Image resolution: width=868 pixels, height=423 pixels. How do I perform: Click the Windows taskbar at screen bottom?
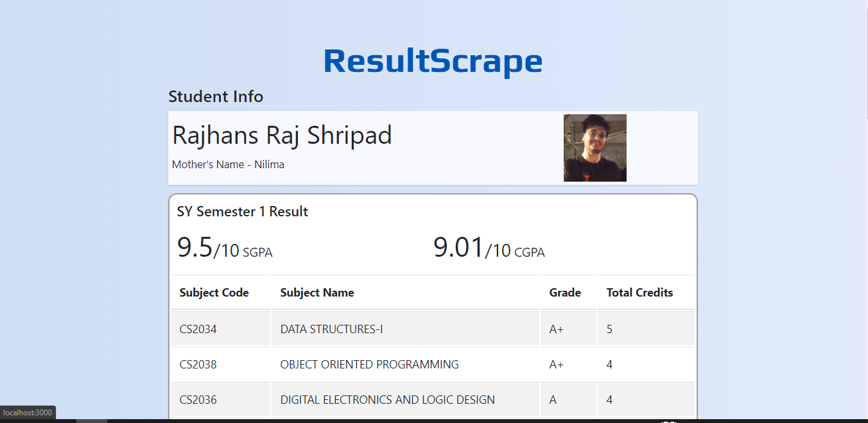tap(434, 420)
